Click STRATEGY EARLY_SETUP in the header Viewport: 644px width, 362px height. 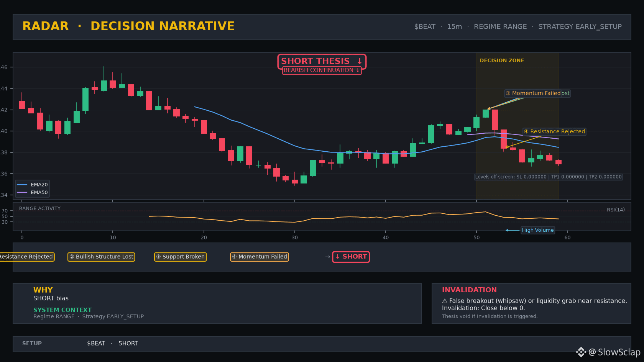tap(580, 27)
